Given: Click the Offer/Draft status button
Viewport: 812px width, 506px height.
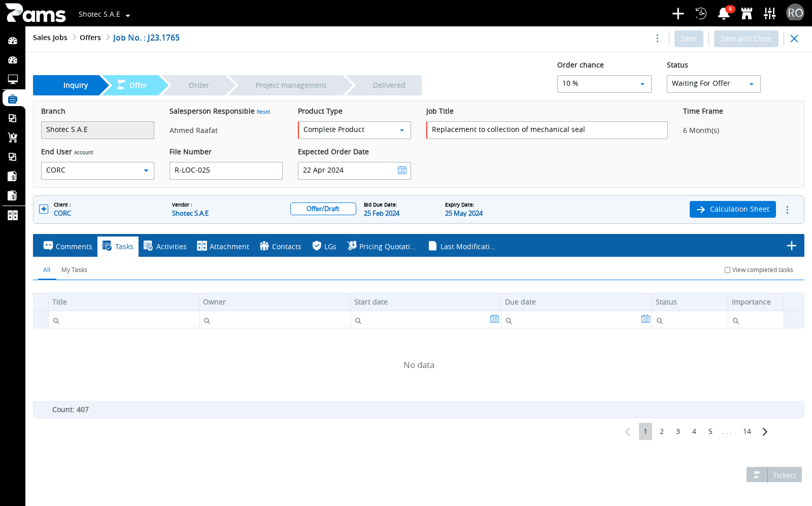Looking at the screenshot, I should pyautogui.click(x=323, y=209).
